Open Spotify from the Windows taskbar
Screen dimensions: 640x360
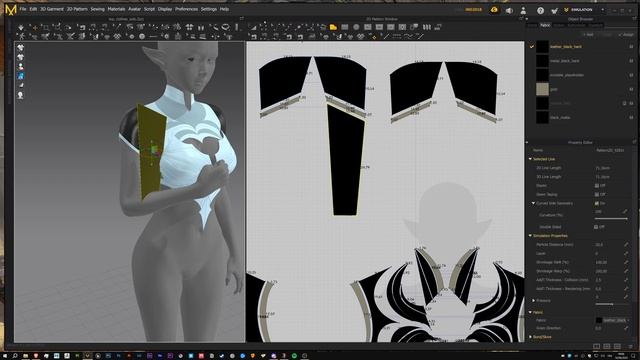pos(294,356)
